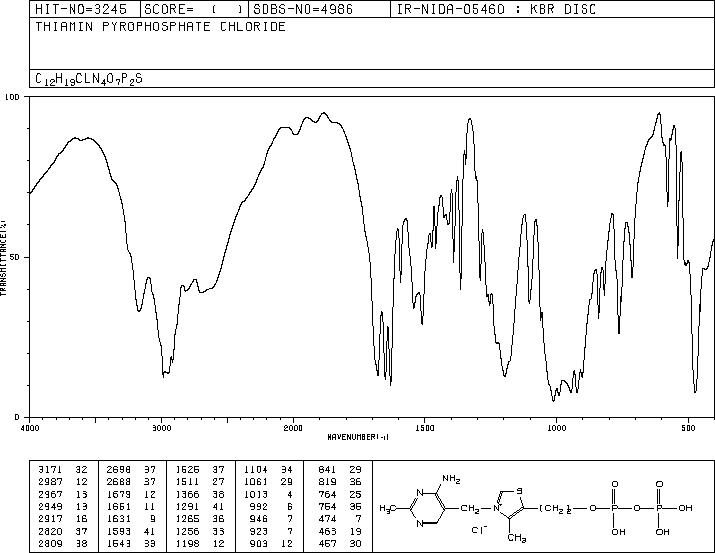
Task: Click the 474 peak value
Action: [x=328, y=519]
